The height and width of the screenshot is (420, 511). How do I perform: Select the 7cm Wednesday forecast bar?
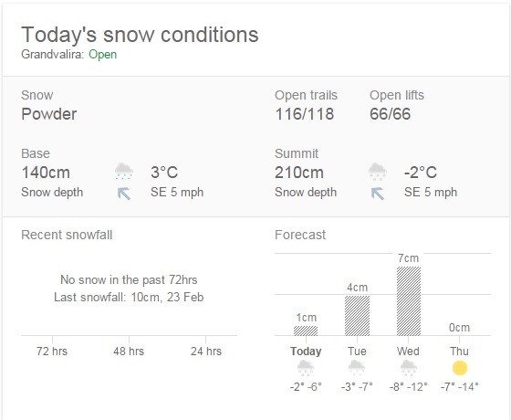[409, 301]
